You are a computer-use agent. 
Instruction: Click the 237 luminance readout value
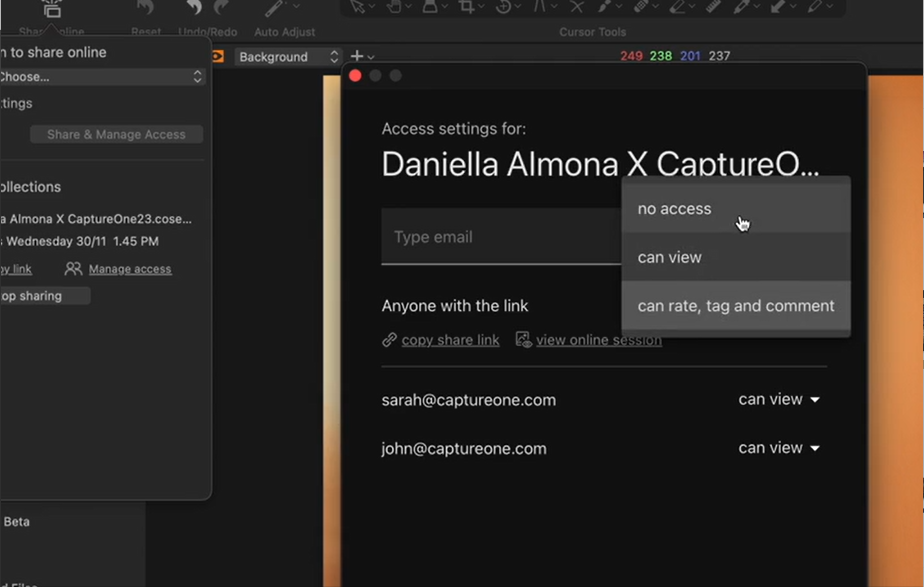coord(719,56)
